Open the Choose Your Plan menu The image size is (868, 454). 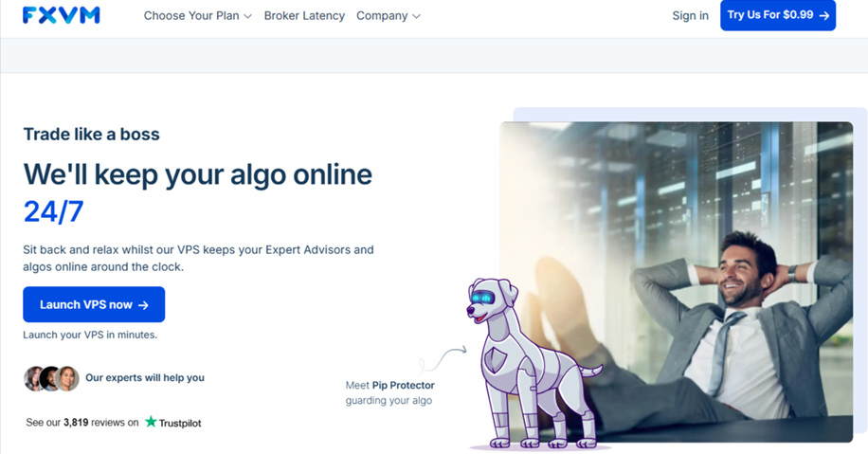(x=198, y=15)
